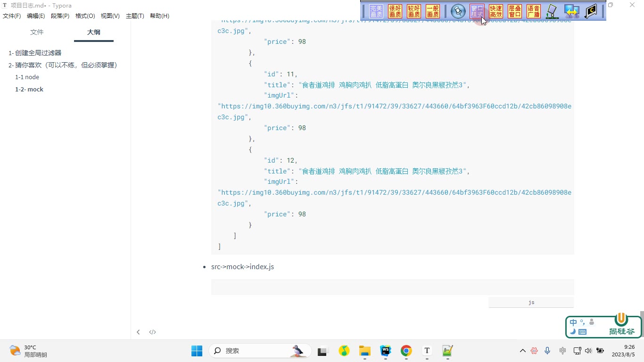Click microphone icon in system tray

[x=547, y=351]
